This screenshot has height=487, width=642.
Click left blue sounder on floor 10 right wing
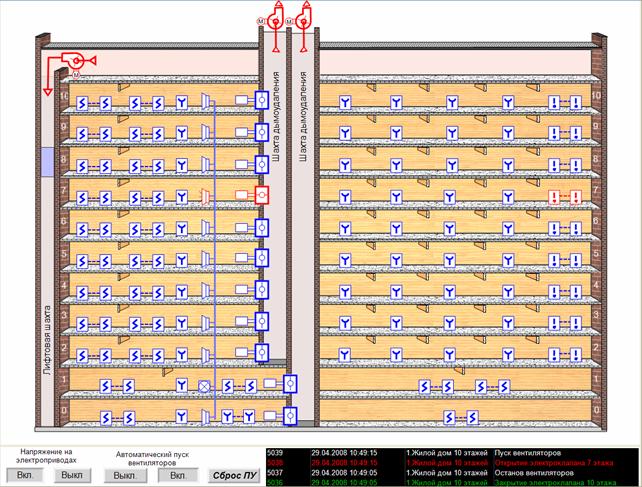[x=554, y=102]
